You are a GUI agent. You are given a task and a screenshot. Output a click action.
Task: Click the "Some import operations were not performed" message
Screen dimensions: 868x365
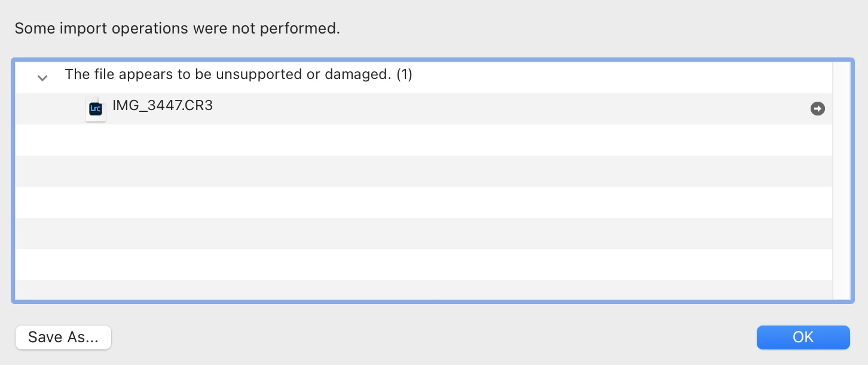coord(177,29)
